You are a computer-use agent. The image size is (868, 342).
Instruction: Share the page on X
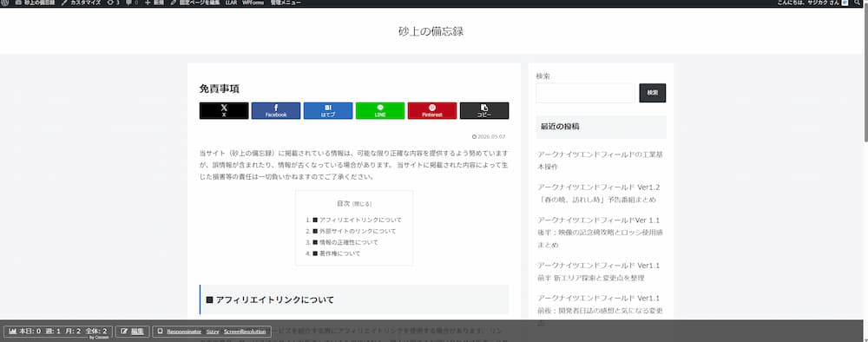click(224, 111)
